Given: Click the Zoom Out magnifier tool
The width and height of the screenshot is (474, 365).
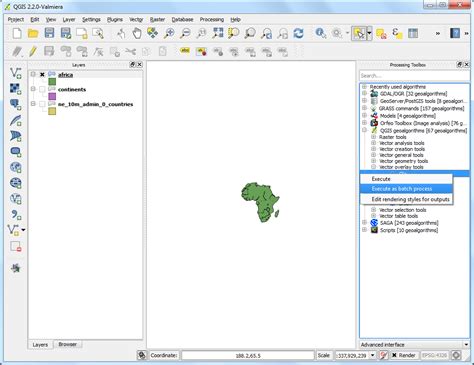Looking at the screenshot, I should 185,33.
